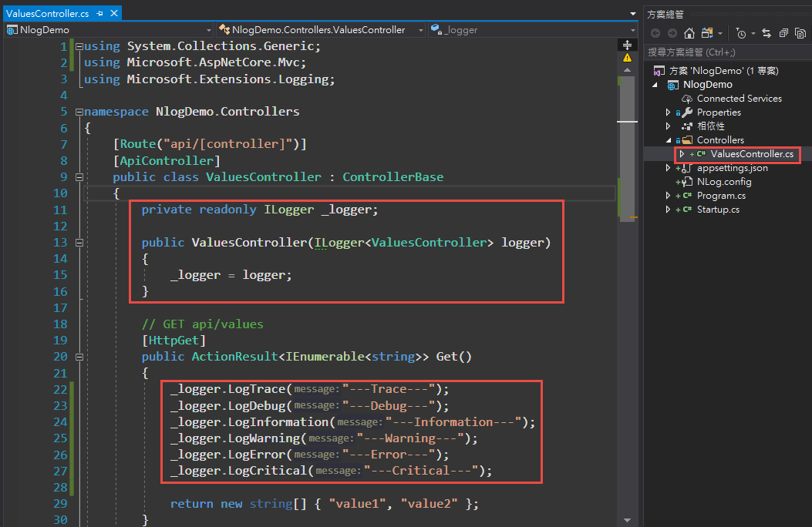
Task: Select the Home view icon in Solution Explorer
Action: pos(690,33)
